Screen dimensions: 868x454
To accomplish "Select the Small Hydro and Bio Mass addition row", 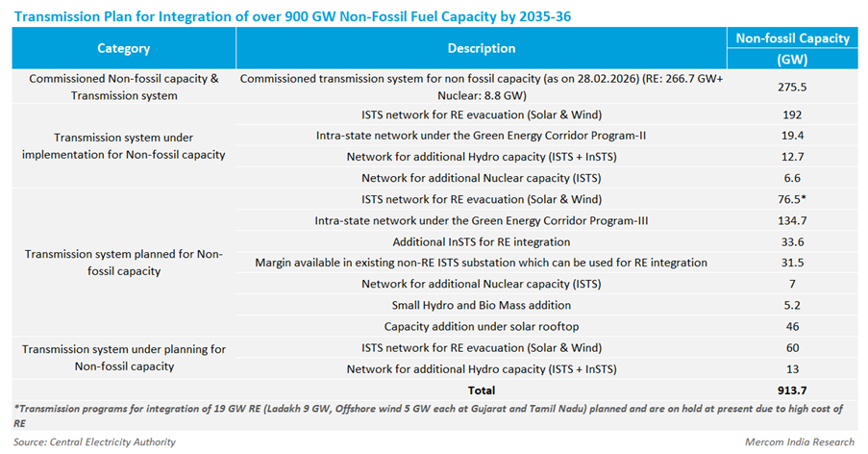I will tap(481, 305).
